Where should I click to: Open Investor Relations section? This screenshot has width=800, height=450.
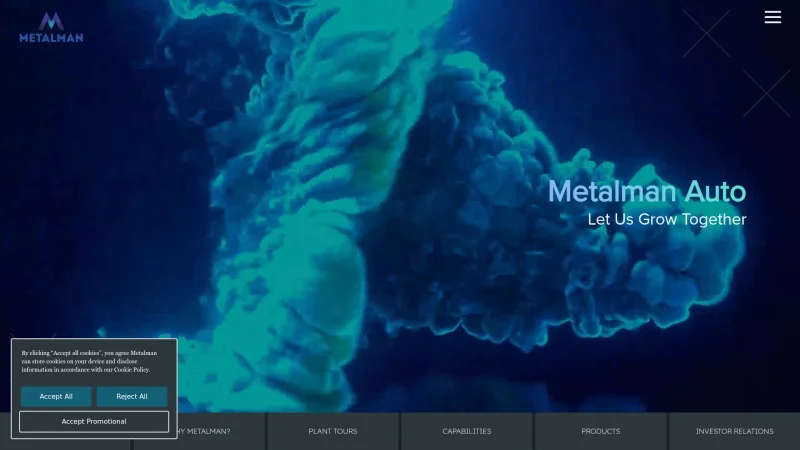point(735,431)
